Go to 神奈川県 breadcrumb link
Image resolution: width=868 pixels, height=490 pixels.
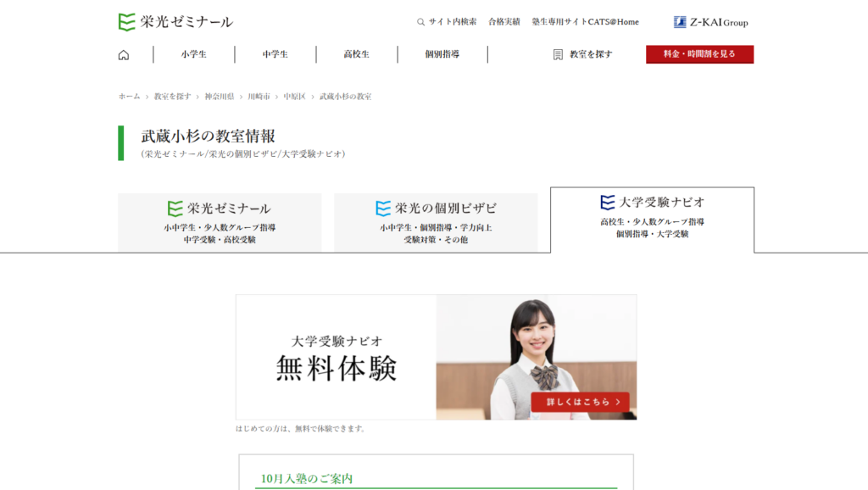pos(219,97)
